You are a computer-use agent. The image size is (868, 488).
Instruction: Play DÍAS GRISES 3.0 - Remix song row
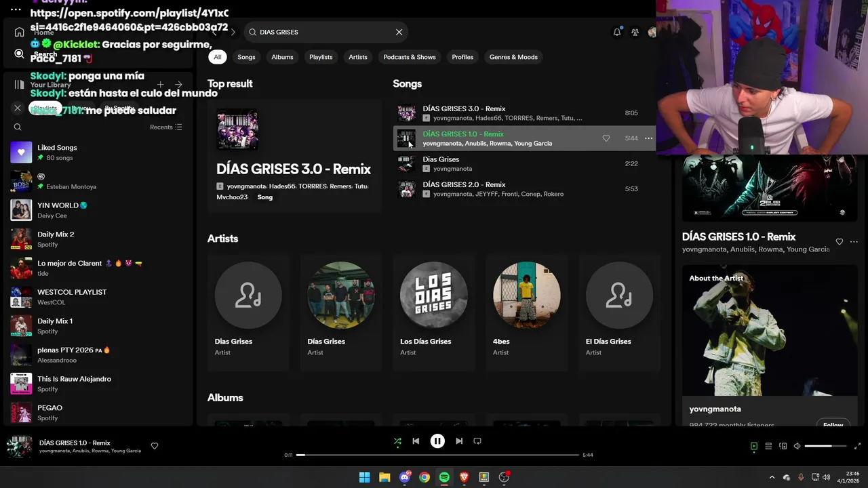click(x=524, y=113)
